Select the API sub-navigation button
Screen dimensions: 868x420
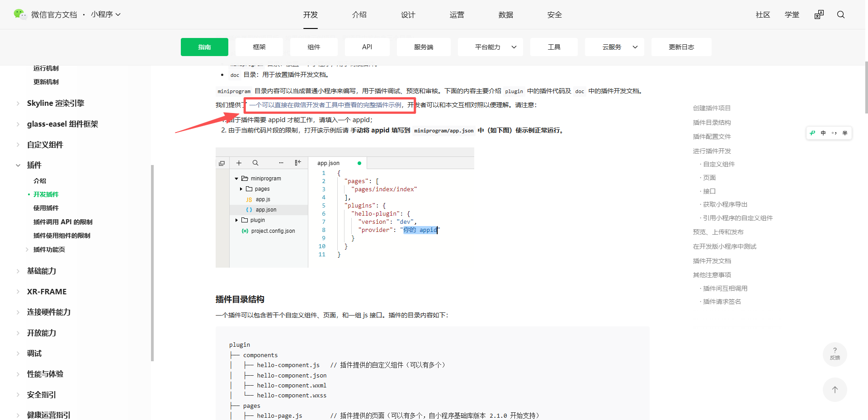[x=367, y=47]
